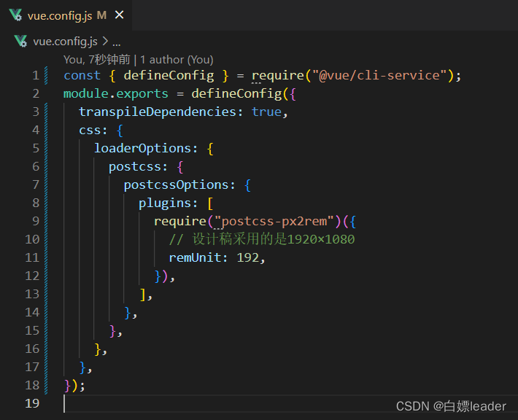Click 'require' on line 1
Screen dimensions: 518x420
(278, 76)
